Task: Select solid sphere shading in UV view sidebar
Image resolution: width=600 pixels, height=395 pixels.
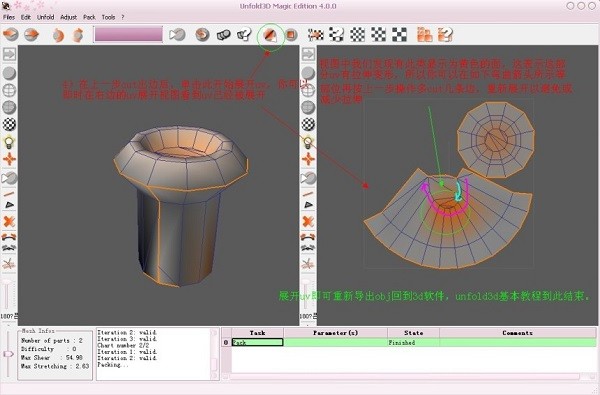Action: [x=308, y=73]
